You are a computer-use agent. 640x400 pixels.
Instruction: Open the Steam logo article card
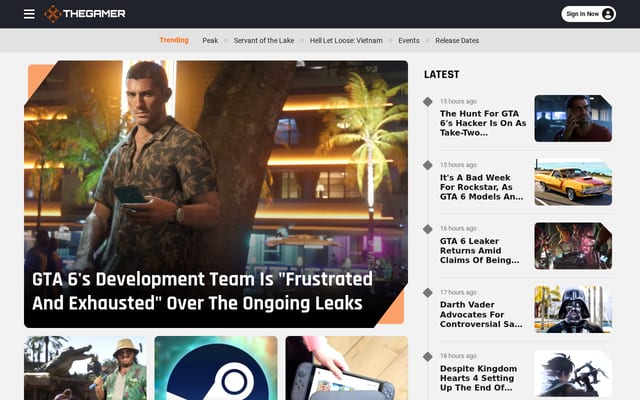click(x=216, y=368)
